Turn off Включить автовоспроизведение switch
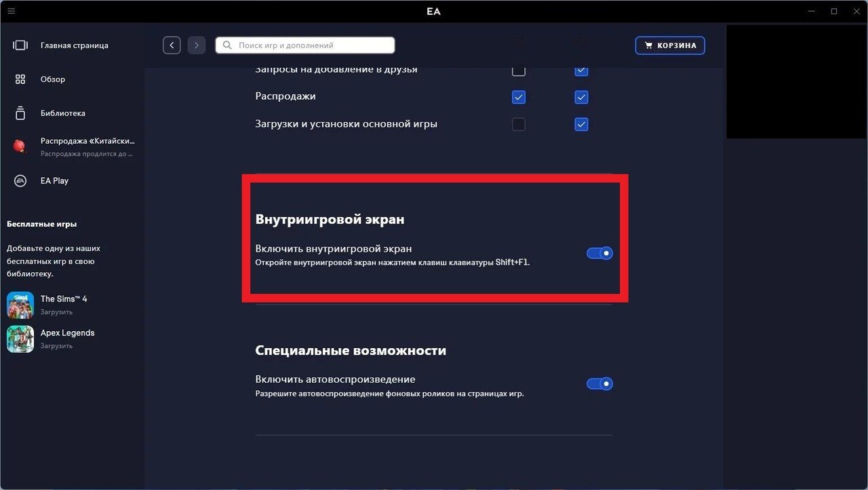The height and width of the screenshot is (490, 868). 599,384
